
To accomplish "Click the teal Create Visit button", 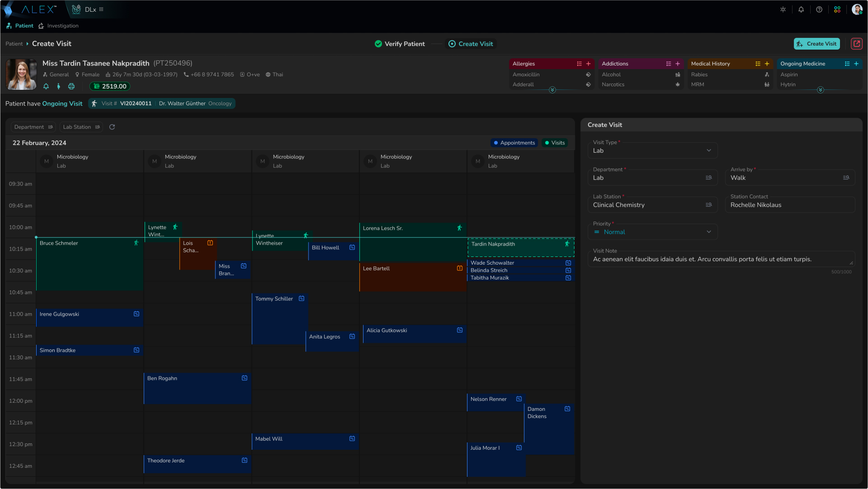I will coord(817,44).
